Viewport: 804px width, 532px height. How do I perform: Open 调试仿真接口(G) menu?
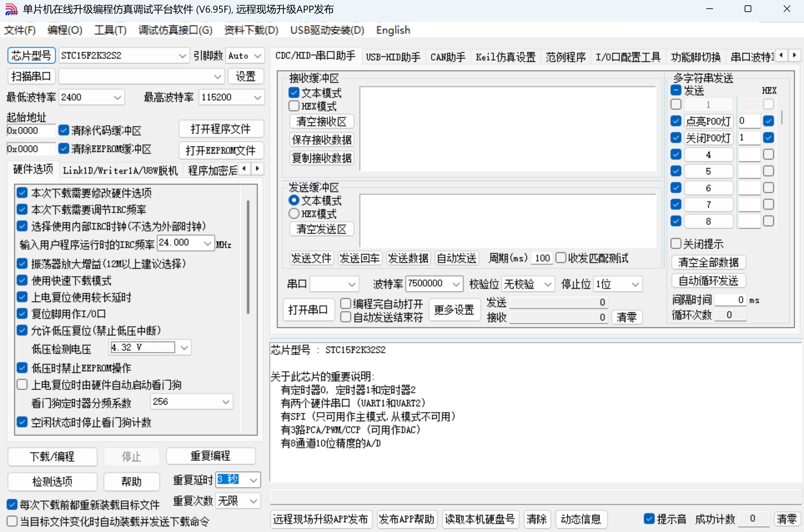pyautogui.click(x=175, y=30)
